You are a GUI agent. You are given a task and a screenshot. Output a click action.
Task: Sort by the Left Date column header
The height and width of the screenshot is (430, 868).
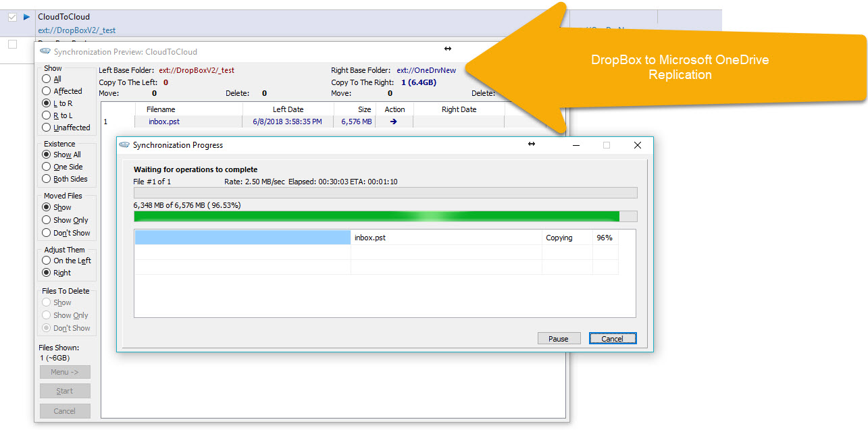(288, 109)
